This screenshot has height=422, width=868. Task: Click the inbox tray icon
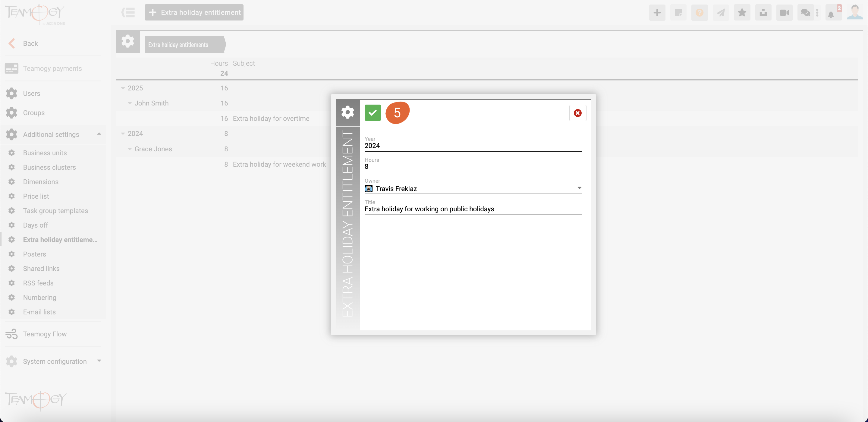click(763, 13)
